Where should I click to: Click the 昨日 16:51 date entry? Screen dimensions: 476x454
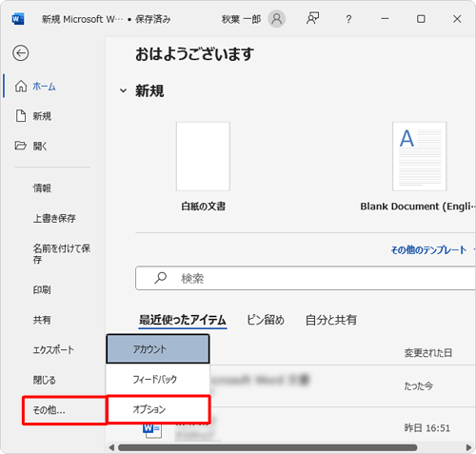pyautogui.click(x=427, y=428)
